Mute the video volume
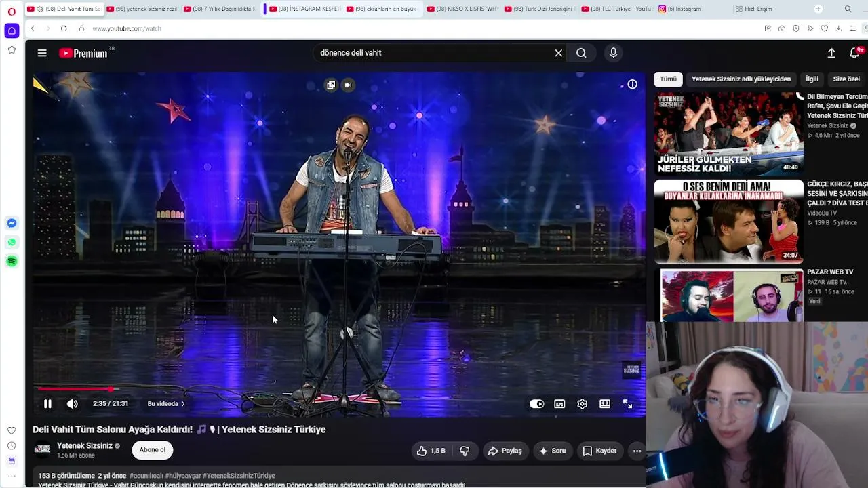Viewport: 868px width, 488px height. click(x=73, y=404)
